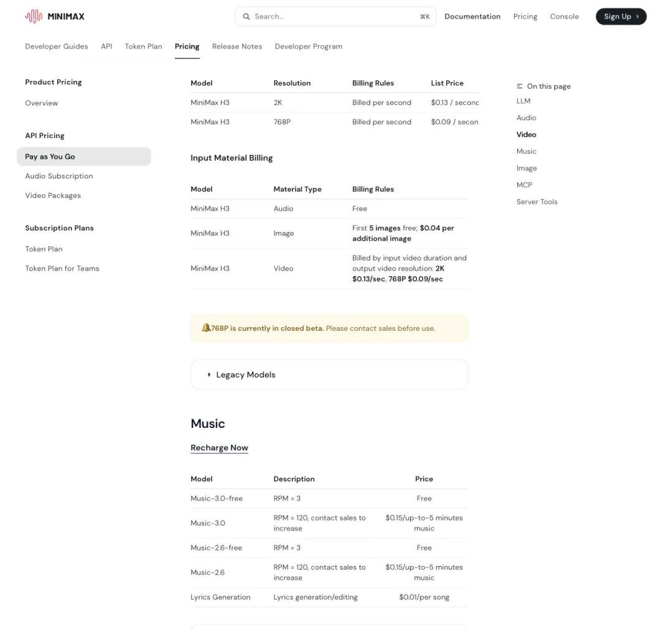
Task: Select Pay as You Go in sidebar
Action: pos(84,156)
